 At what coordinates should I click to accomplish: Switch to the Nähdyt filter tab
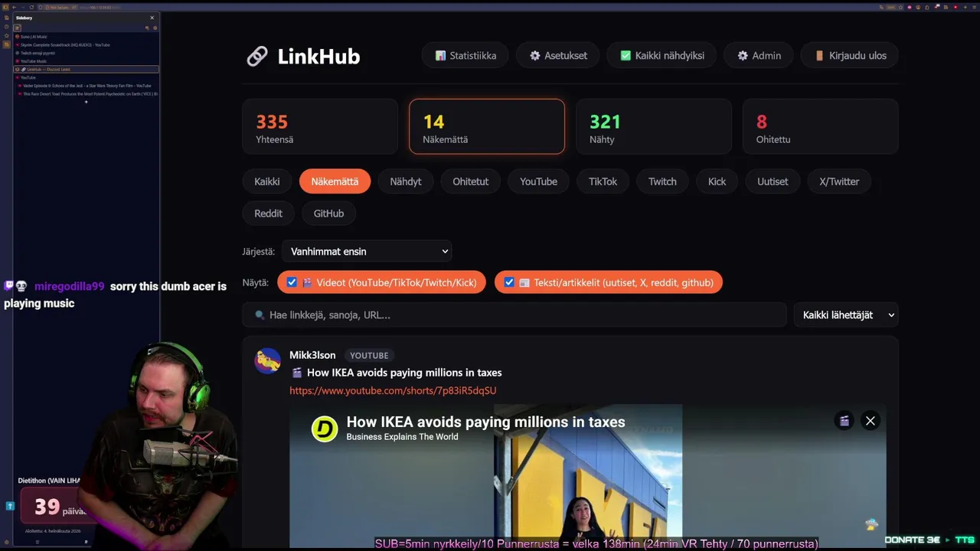tap(406, 181)
